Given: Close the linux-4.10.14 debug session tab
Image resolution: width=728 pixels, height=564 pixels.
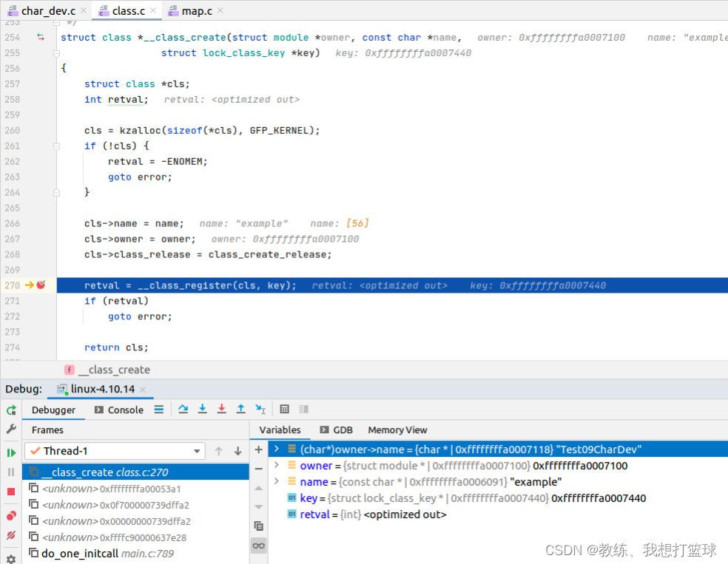Looking at the screenshot, I should pos(143,390).
